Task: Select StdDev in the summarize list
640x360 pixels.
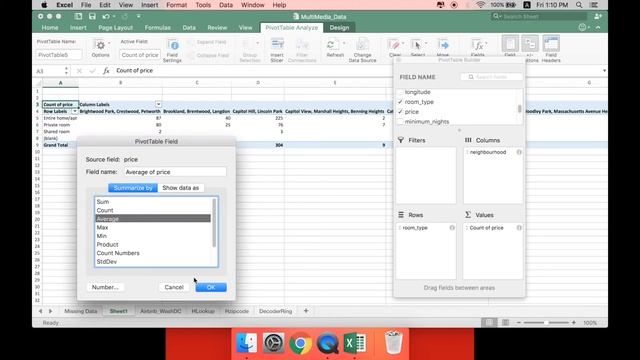Action: click(153, 262)
